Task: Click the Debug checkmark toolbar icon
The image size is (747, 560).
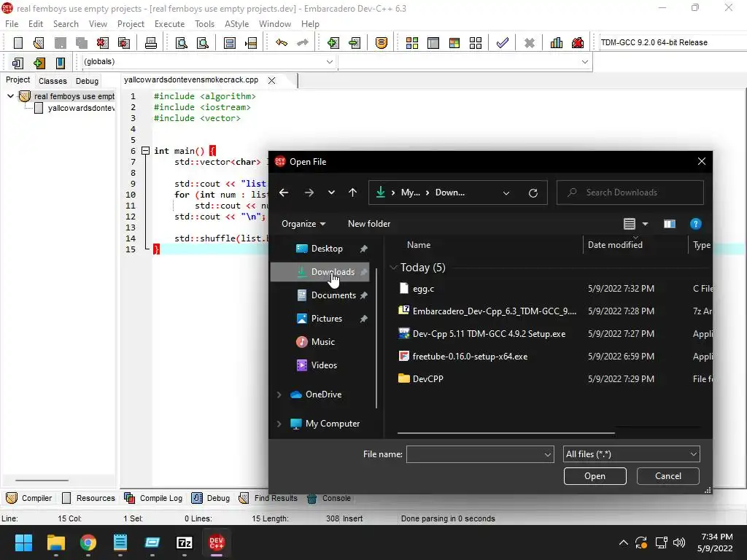Action: [502, 43]
